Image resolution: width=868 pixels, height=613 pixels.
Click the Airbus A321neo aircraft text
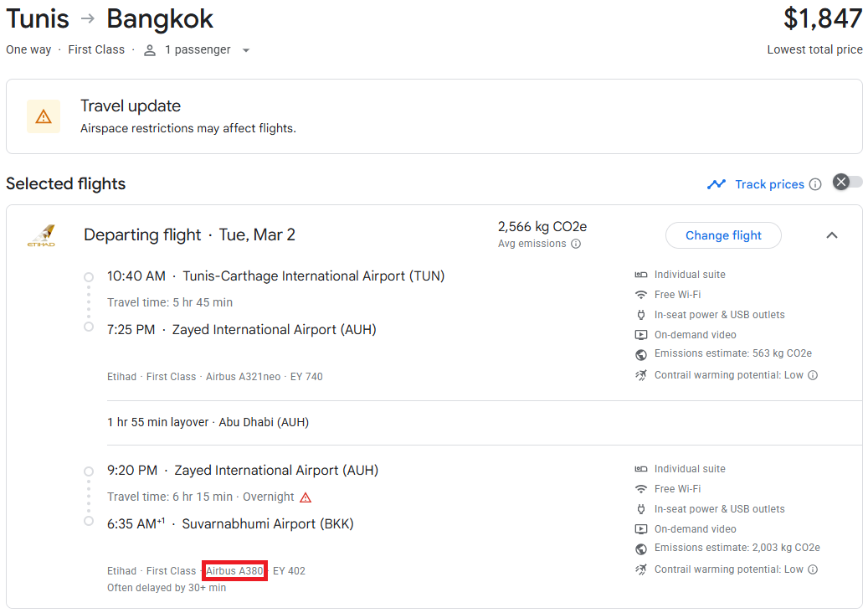coord(243,377)
